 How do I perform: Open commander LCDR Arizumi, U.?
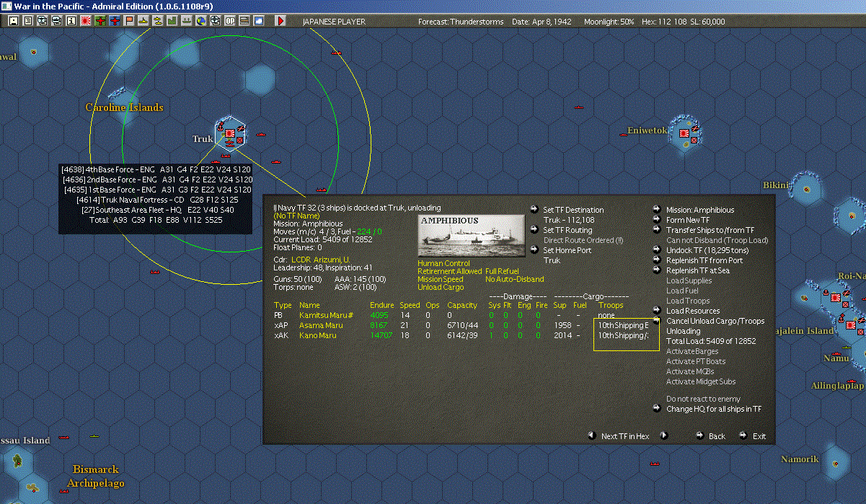click(x=321, y=260)
